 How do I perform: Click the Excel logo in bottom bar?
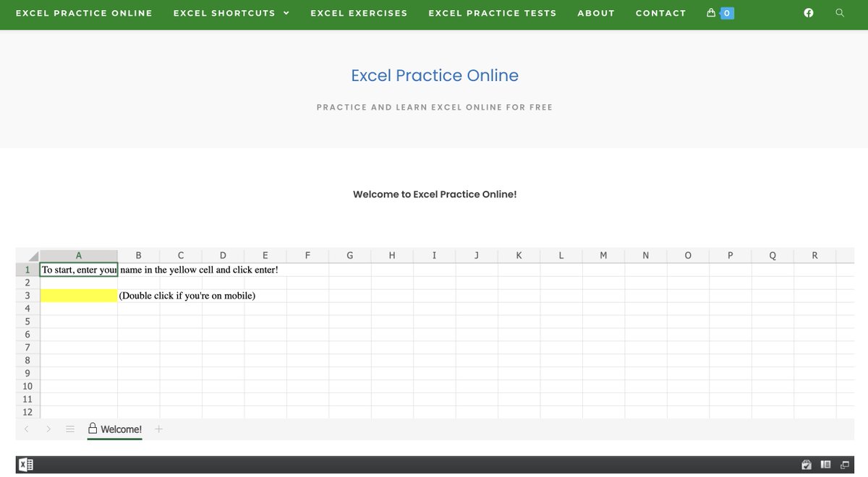pos(25,465)
